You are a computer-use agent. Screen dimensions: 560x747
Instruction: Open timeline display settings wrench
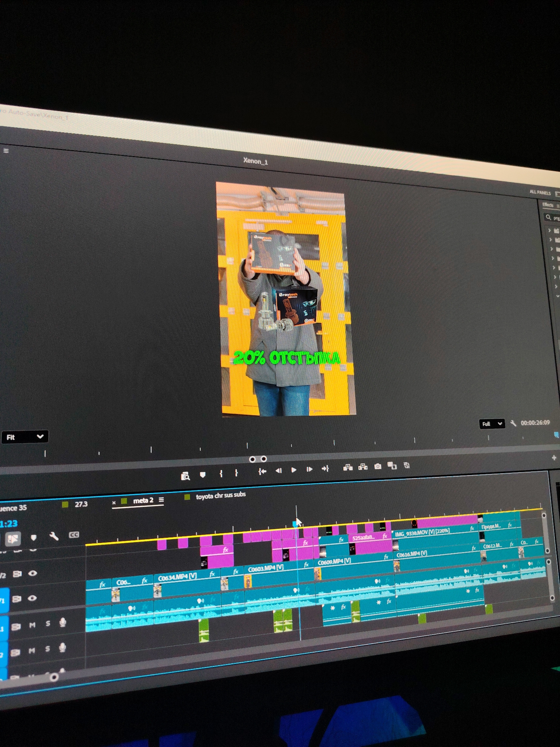pyautogui.click(x=54, y=537)
